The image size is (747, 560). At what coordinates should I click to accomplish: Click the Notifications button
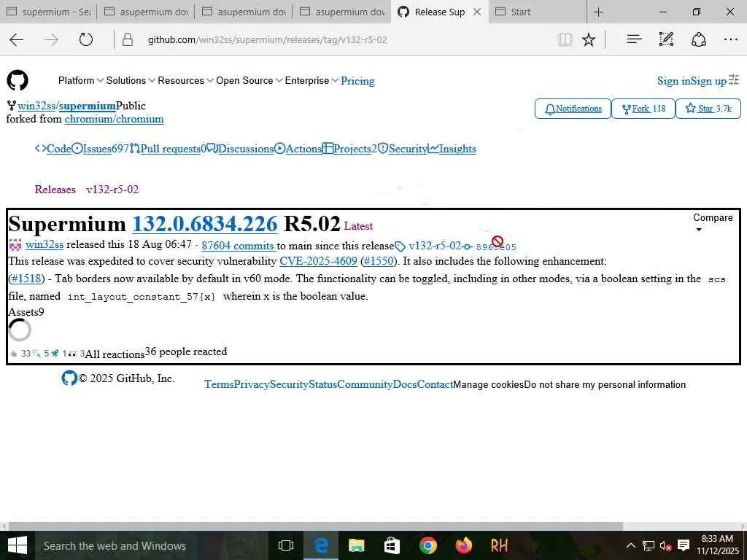573,109
